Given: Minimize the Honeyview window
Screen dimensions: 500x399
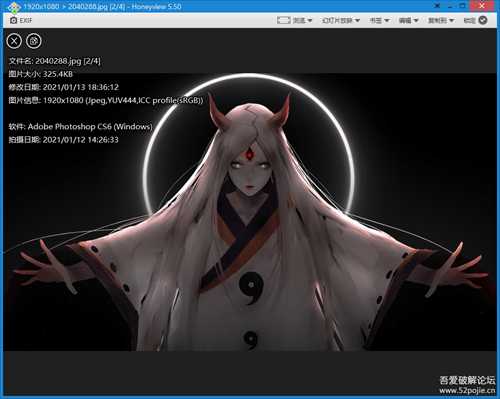Looking at the screenshot, I should pyautogui.click(x=451, y=6).
